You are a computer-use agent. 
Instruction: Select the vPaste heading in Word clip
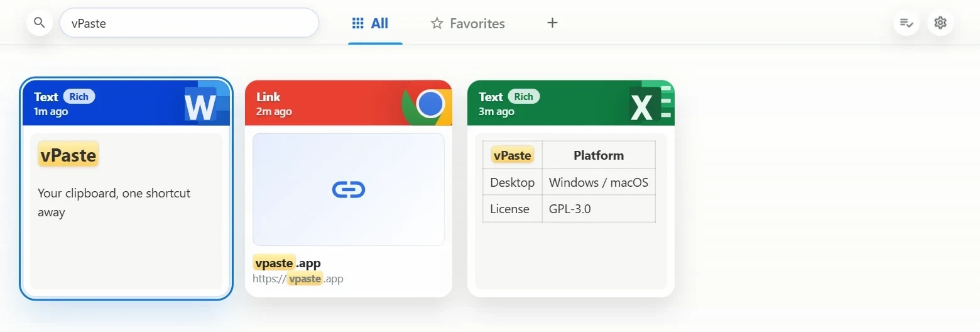pyautogui.click(x=68, y=154)
